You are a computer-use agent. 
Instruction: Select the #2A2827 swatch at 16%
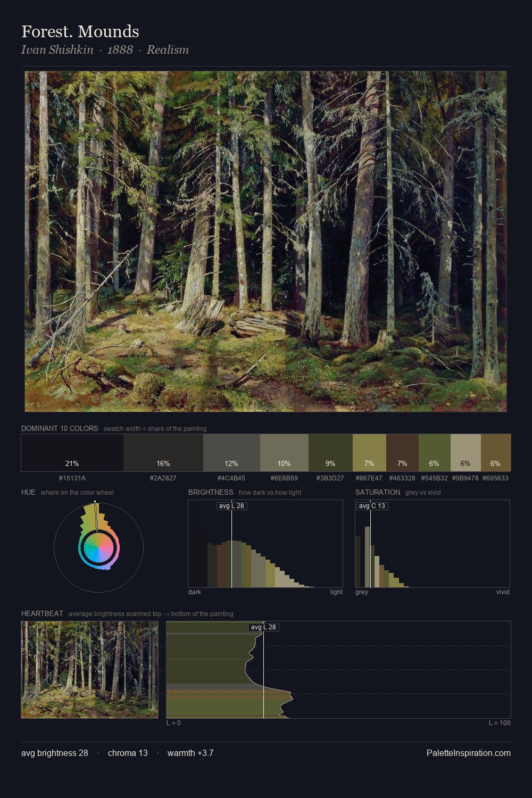click(163, 453)
